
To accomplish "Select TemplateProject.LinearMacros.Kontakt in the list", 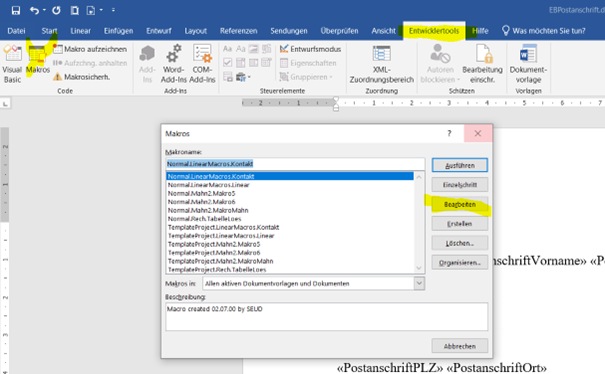I will pyautogui.click(x=290, y=227).
